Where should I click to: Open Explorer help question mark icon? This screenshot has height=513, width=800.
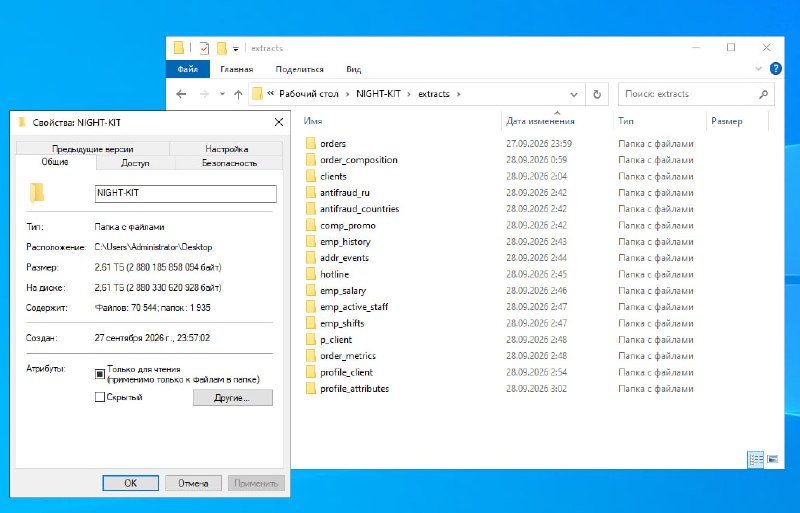pyautogui.click(x=776, y=68)
